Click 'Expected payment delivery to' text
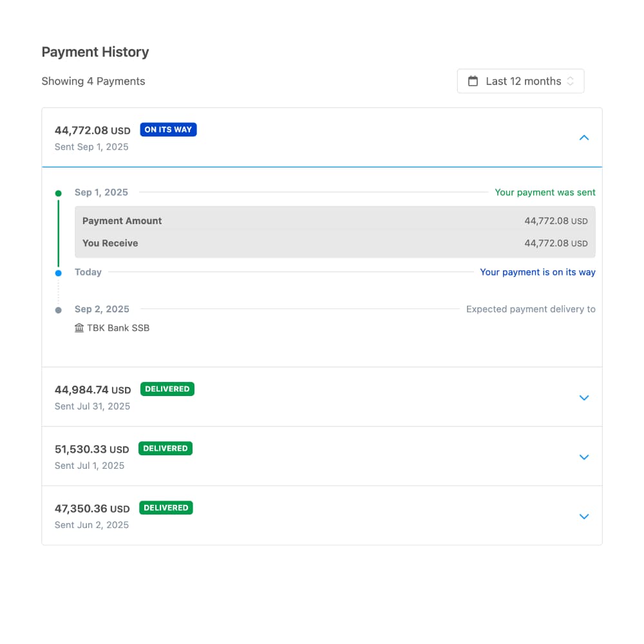The image size is (644, 644). click(531, 309)
